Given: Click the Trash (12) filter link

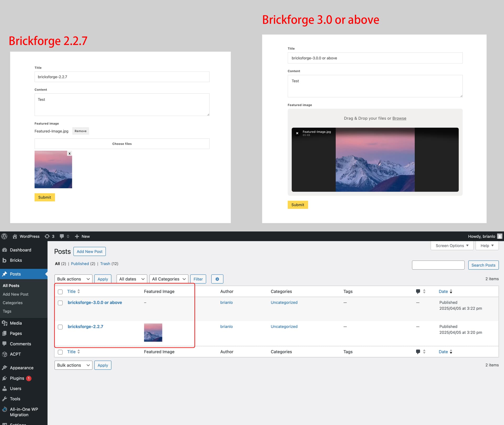Looking at the screenshot, I should pyautogui.click(x=109, y=263).
